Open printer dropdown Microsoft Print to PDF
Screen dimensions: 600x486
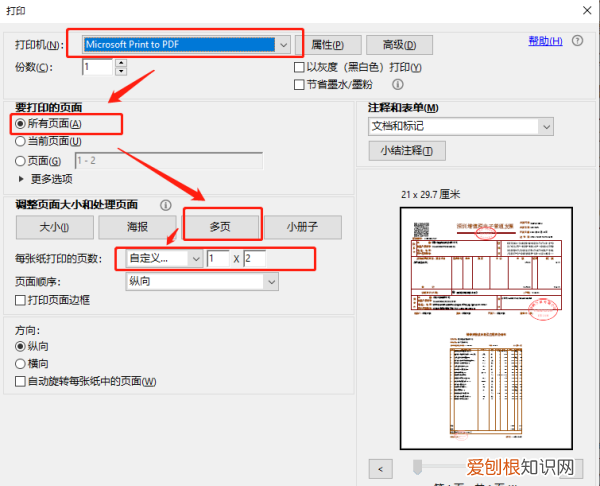pyautogui.click(x=186, y=45)
